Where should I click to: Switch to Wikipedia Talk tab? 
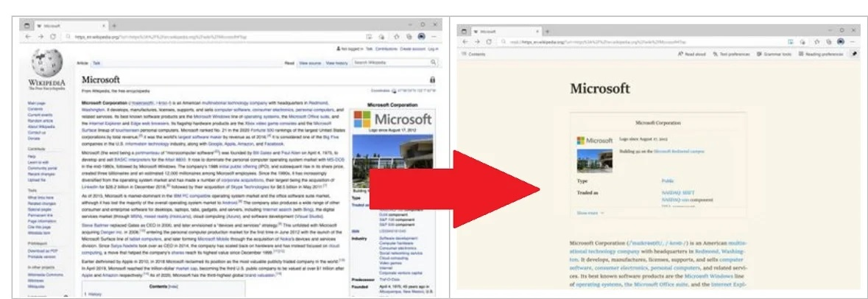(96, 63)
